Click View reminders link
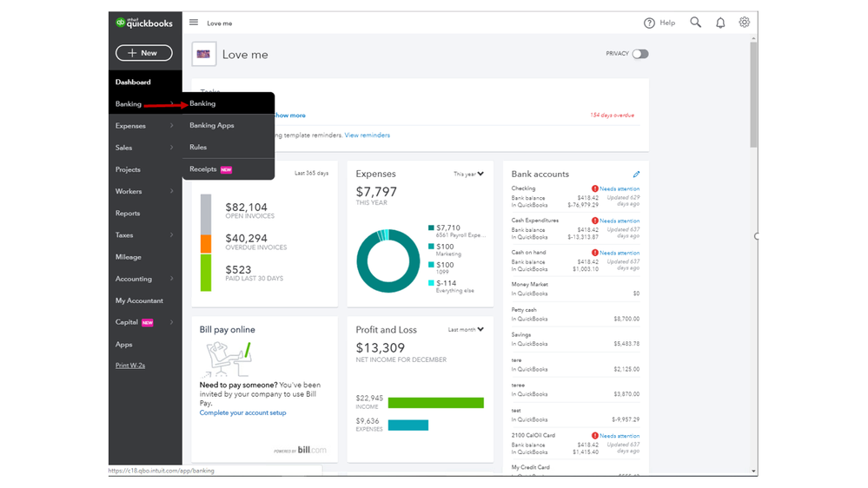 click(367, 135)
